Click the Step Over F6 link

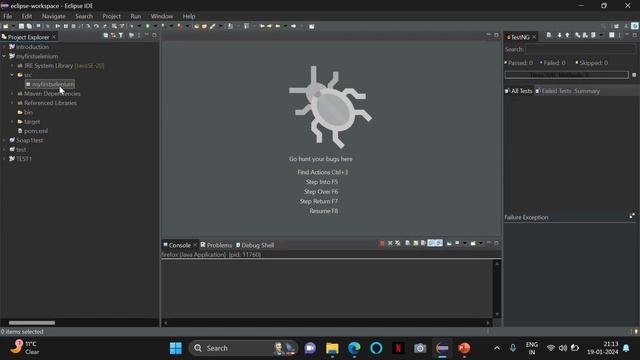[321, 191]
